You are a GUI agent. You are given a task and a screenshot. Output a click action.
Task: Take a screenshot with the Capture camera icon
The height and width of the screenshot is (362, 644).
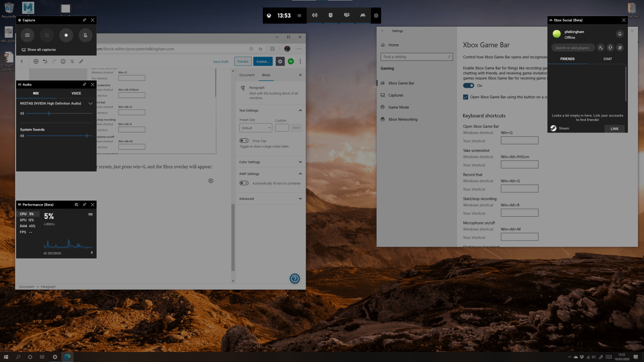pyautogui.click(x=28, y=35)
